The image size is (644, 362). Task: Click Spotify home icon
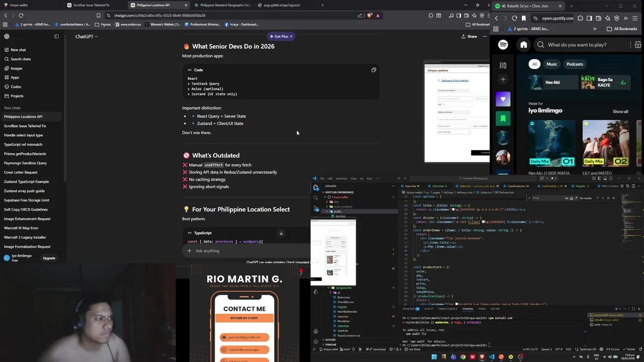[x=524, y=45]
